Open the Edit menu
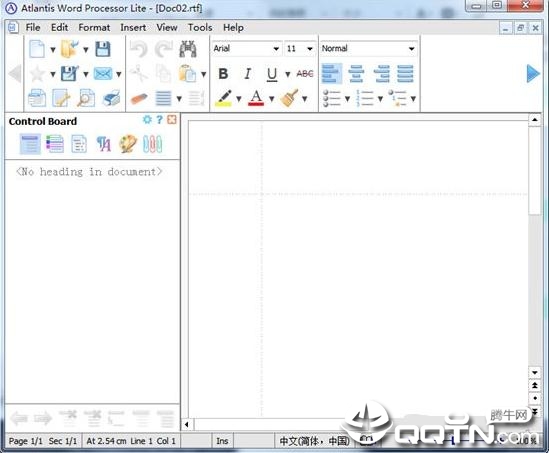The image size is (549, 453). pyautogui.click(x=60, y=27)
